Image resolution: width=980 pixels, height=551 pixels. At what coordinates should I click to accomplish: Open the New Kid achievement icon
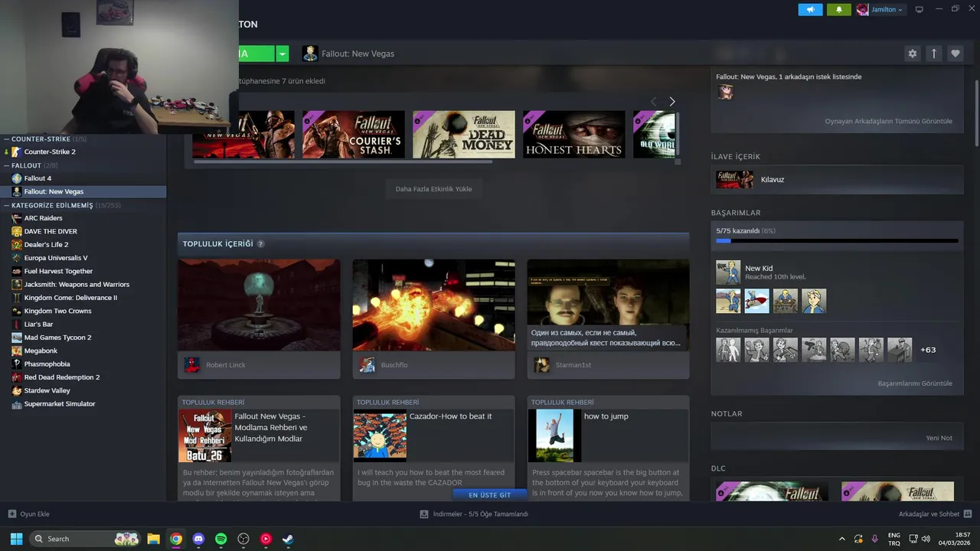coord(728,272)
